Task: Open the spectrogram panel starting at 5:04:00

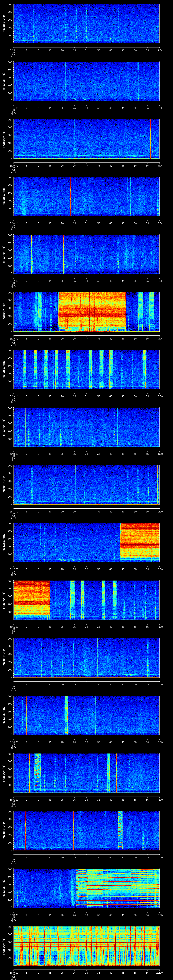Action: point(86,81)
